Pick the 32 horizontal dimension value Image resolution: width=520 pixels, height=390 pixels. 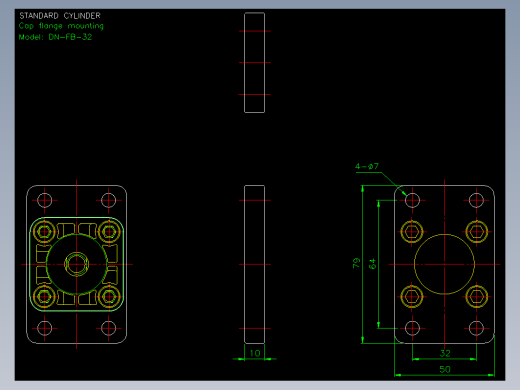pos(445,353)
